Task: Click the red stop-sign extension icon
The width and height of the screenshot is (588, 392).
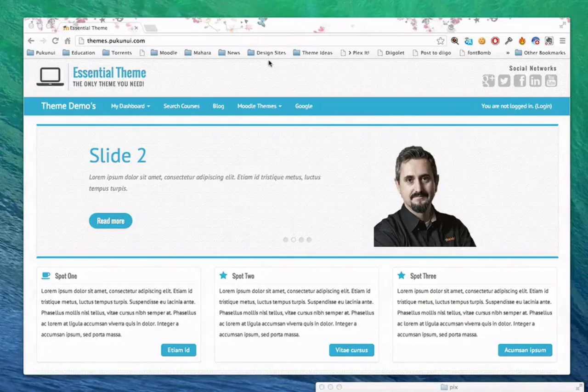Action: 495,41
